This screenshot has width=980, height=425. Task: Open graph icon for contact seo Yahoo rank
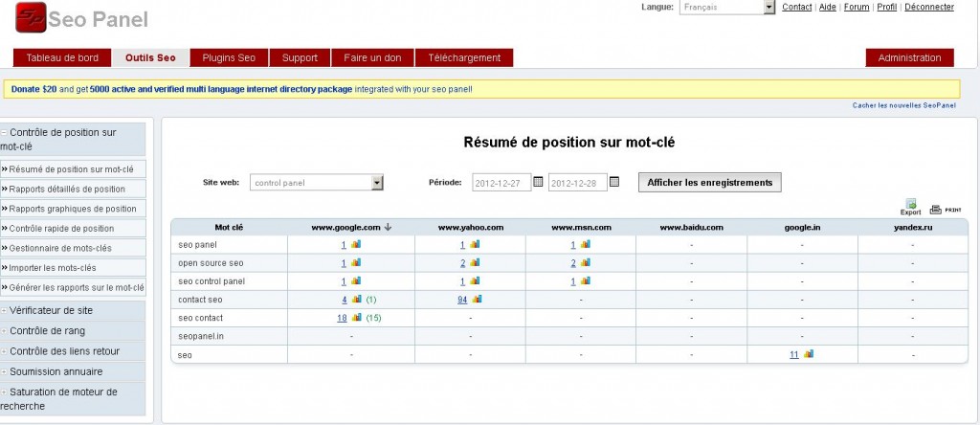pyautogui.click(x=477, y=300)
